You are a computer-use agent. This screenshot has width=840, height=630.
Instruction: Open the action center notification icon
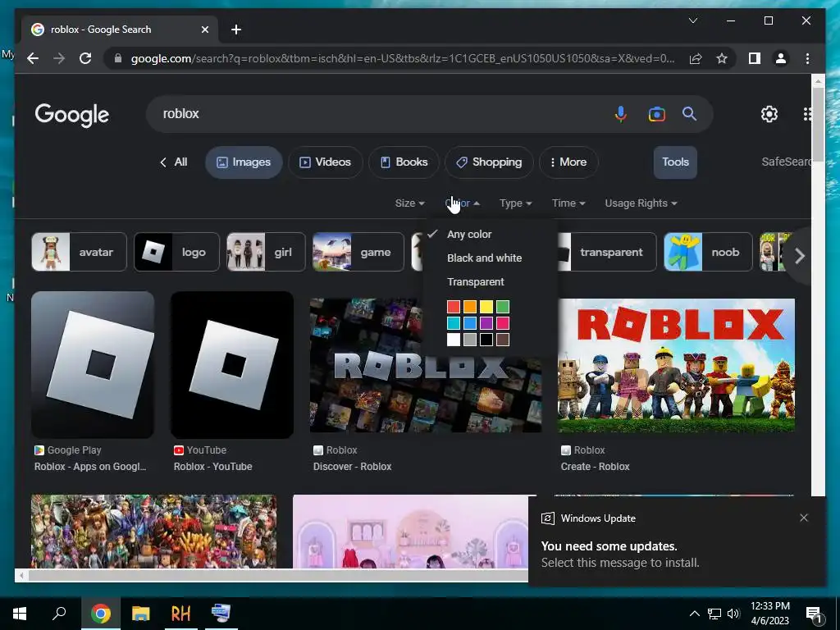tap(815, 614)
